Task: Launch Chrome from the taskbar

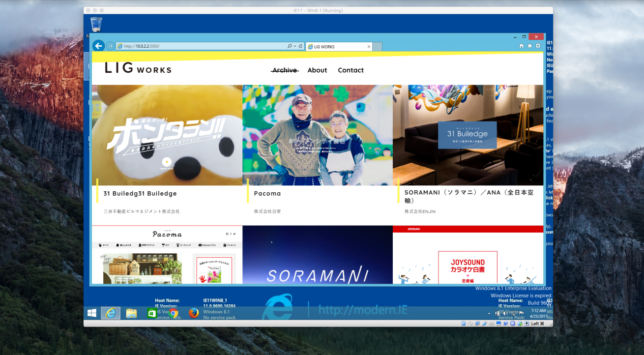Action: coord(173,313)
